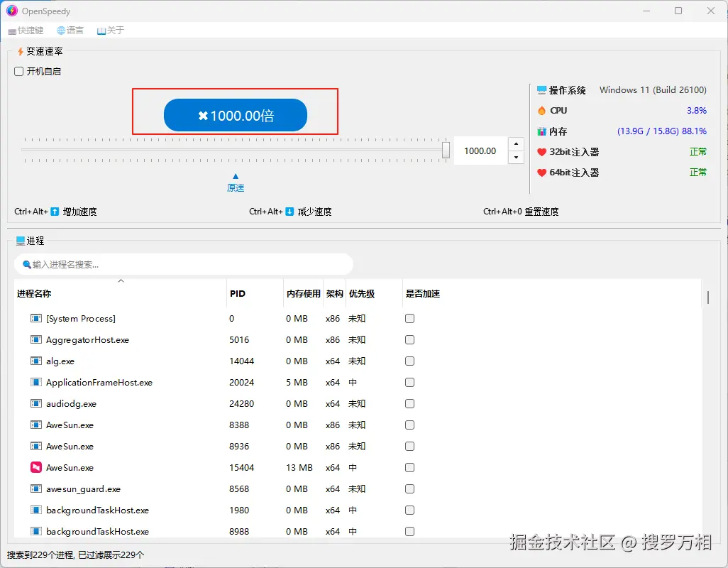Click the ApplicationFrameHost.exe process icon

pos(35,382)
